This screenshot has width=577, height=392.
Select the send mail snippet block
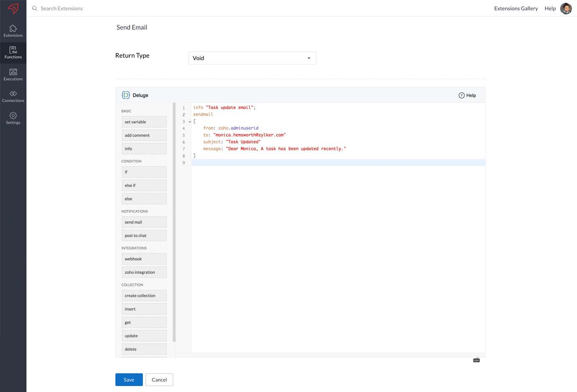click(144, 222)
